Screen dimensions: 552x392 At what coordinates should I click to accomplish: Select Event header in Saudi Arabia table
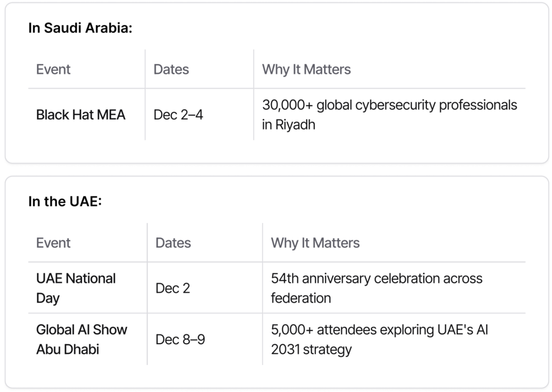(53, 69)
